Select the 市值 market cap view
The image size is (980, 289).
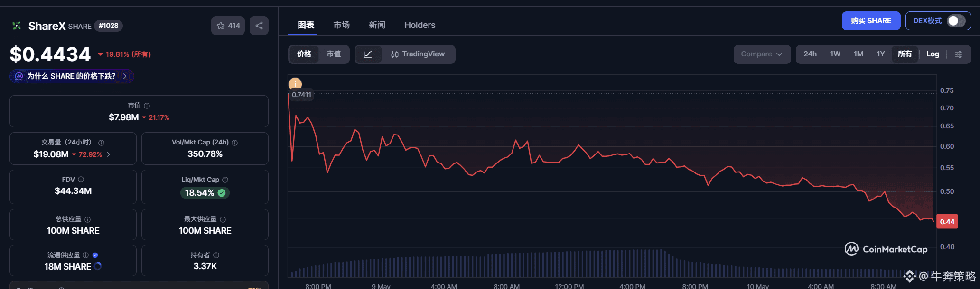click(x=334, y=54)
